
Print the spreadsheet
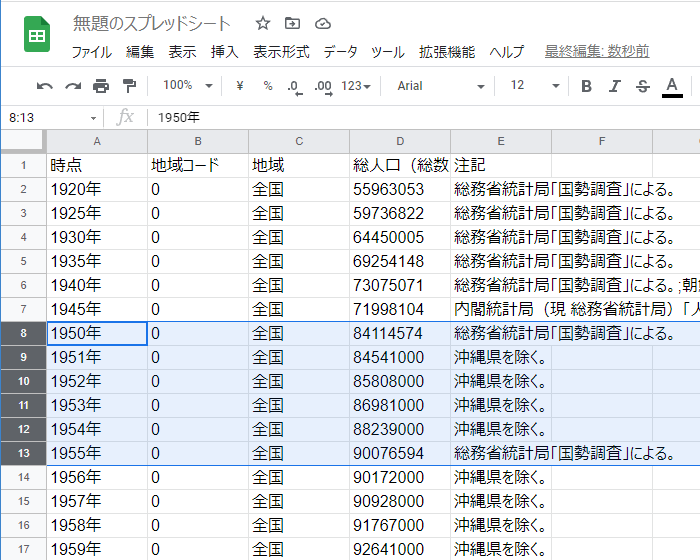(x=101, y=86)
